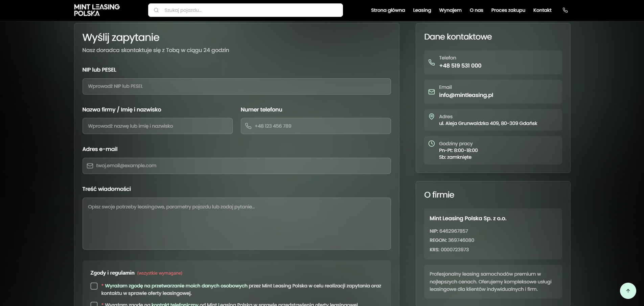
Task: Open the O nas page
Action: [476, 10]
